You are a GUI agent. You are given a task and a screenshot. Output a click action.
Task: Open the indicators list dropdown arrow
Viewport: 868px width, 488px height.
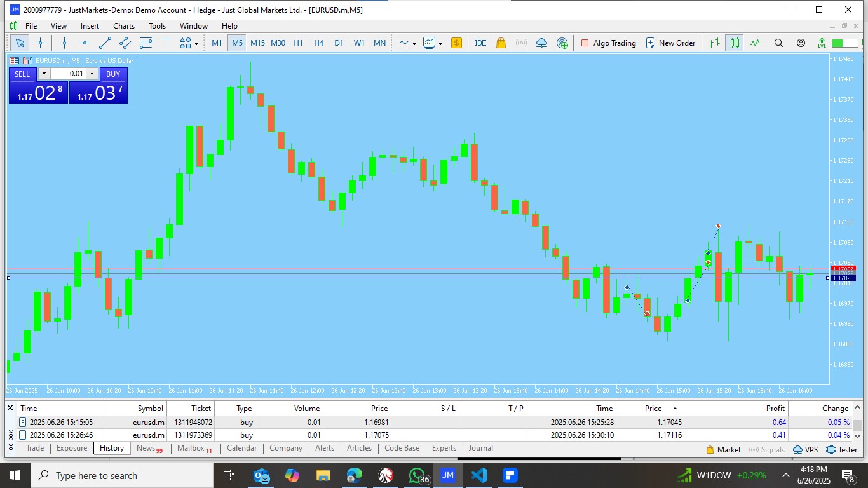click(414, 44)
